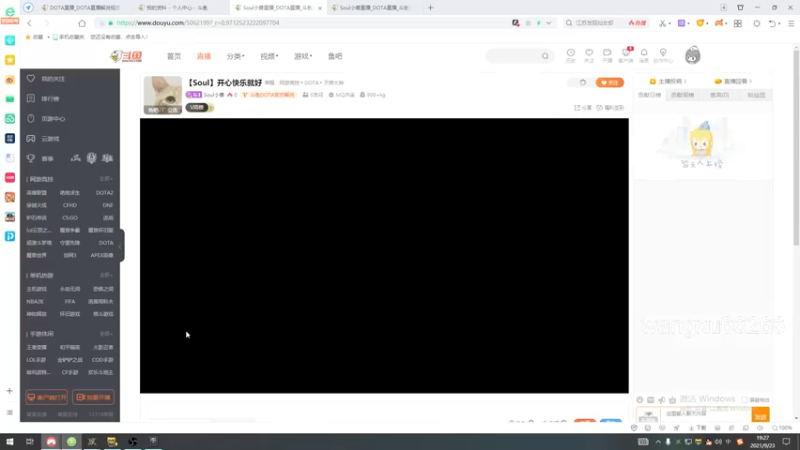Screen dimensions: 800x450
Task: Share the stream via 分享 link
Action: (583, 108)
